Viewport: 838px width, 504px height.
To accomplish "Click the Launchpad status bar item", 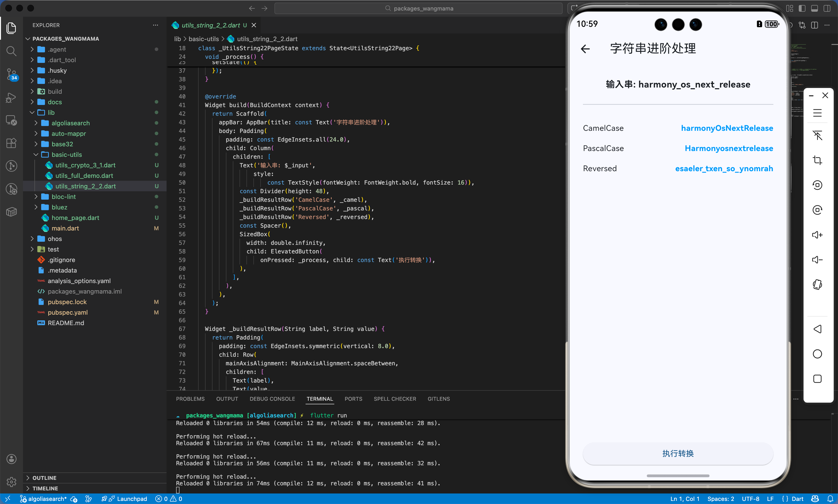I will coord(132,499).
